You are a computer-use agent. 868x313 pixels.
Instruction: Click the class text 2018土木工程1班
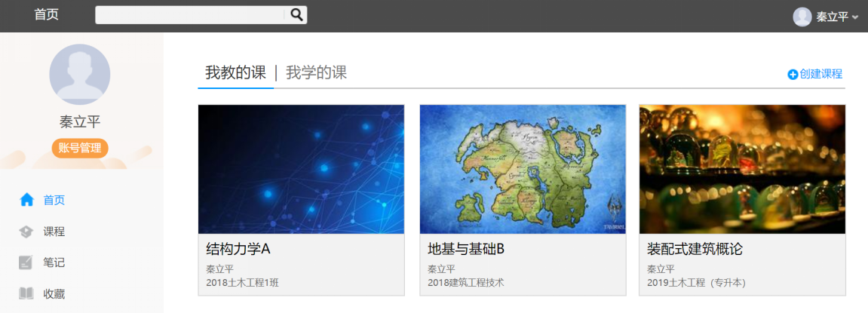tap(243, 283)
